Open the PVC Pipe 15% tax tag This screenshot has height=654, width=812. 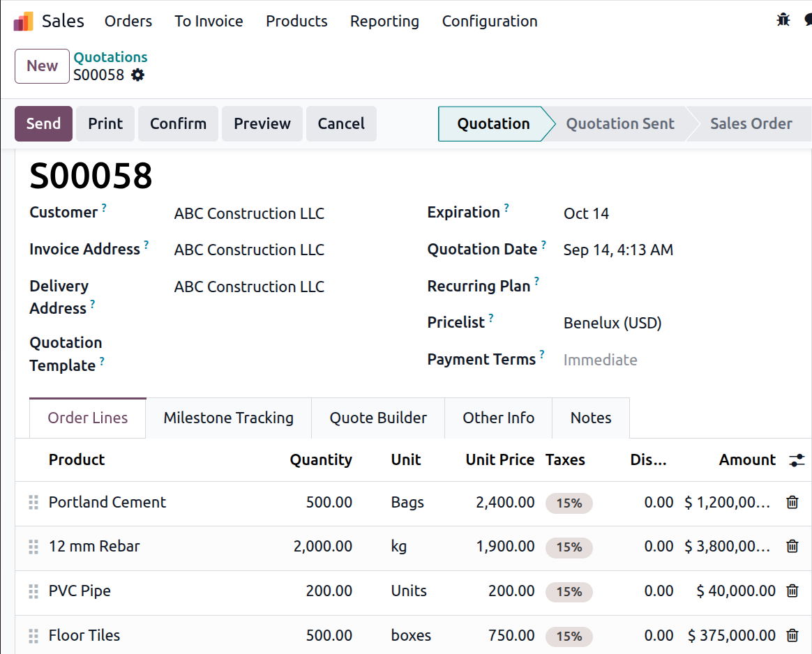569,592
